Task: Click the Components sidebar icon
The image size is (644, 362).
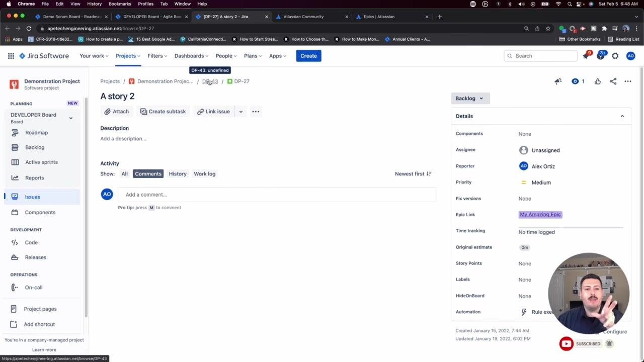Action: click(15, 213)
